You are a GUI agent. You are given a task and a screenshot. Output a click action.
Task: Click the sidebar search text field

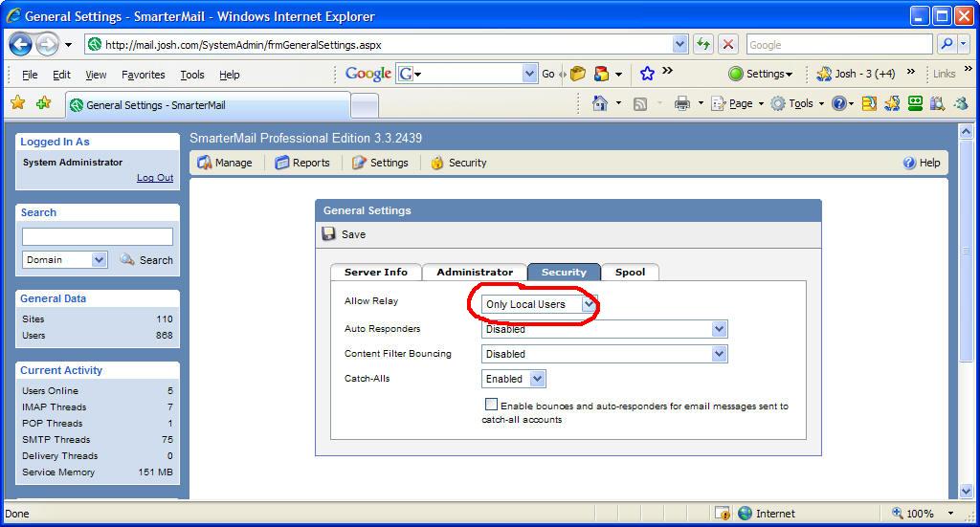98,236
